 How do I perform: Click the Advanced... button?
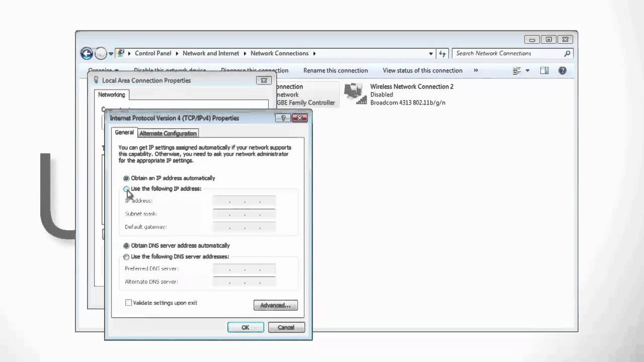point(276,305)
